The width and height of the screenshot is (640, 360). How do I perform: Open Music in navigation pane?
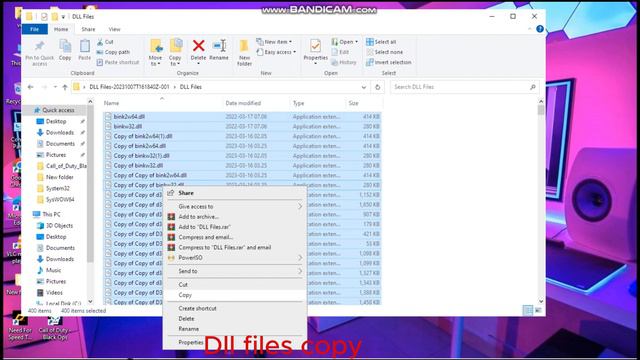tap(53, 270)
